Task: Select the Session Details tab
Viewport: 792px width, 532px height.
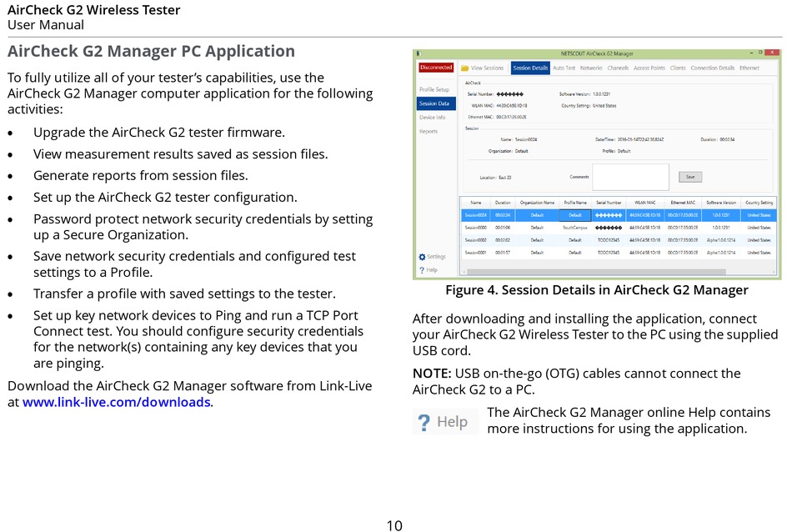Action: [x=530, y=68]
